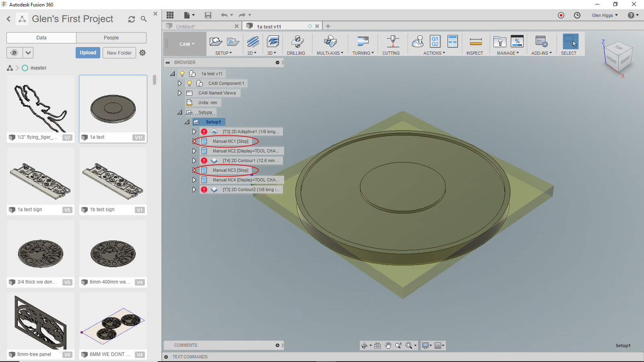Open the Setup Sheet icon
The image size is (644, 362).
coord(453,41)
